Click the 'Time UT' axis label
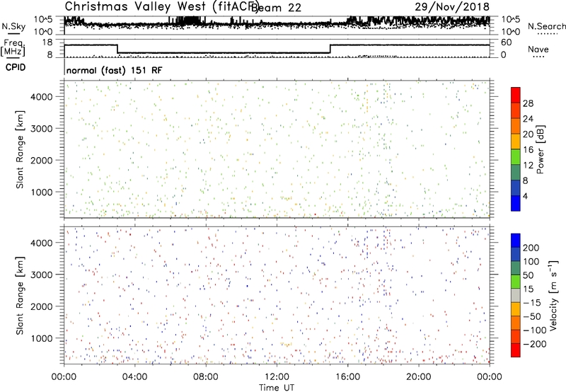This screenshot has width=566, height=392. [x=277, y=388]
